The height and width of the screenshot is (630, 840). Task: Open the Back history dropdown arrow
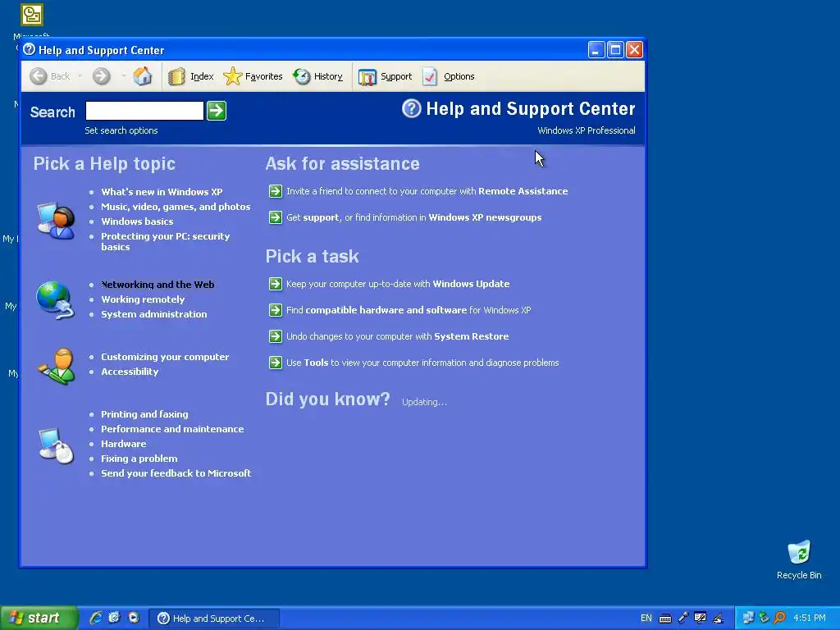[x=80, y=76]
